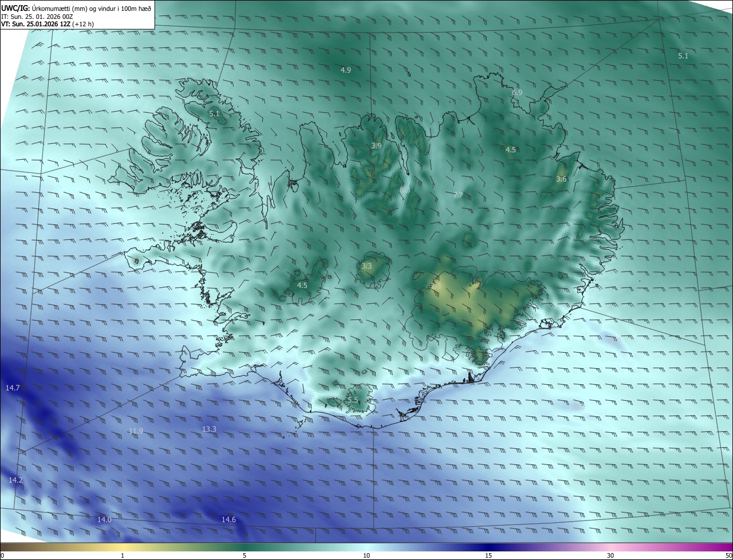This screenshot has width=733, height=560.
Task: Click the 3.9 precipitation value label
Action: point(376,146)
